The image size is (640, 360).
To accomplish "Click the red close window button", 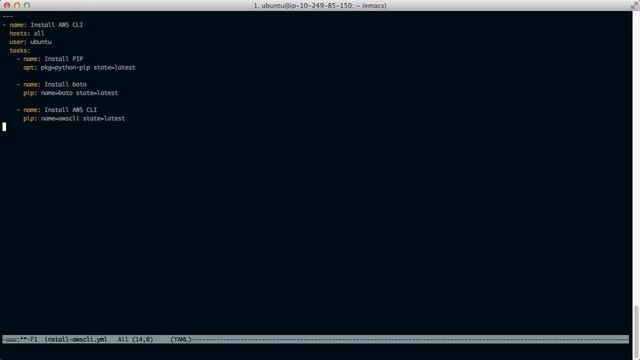I will point(7,5).
